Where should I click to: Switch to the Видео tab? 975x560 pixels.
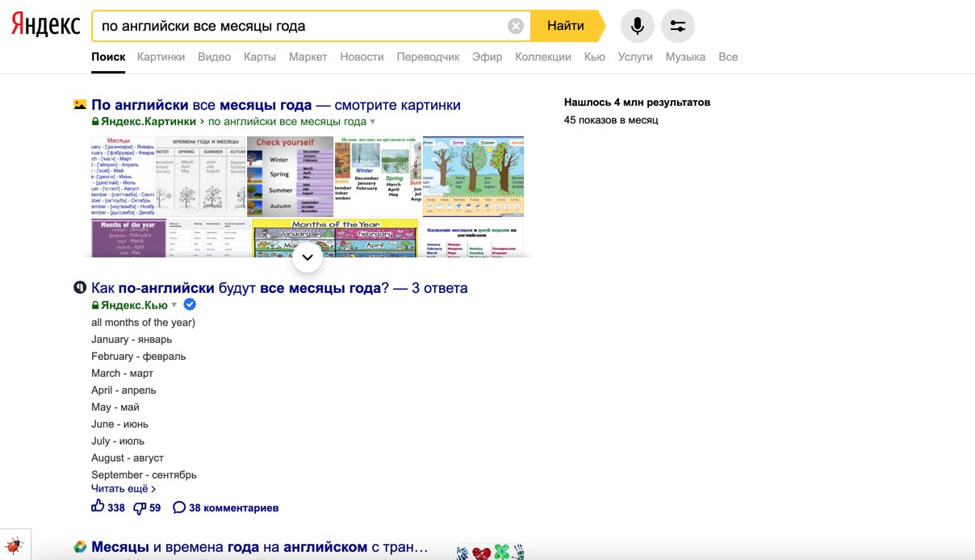[x=214, y=56]
